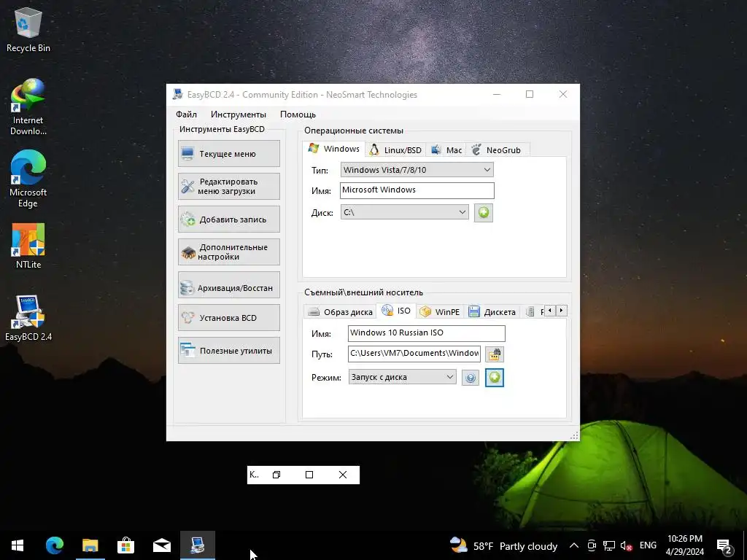Select the ISO tab
Viewport: 747px width, 560px height.
(396, 311)
